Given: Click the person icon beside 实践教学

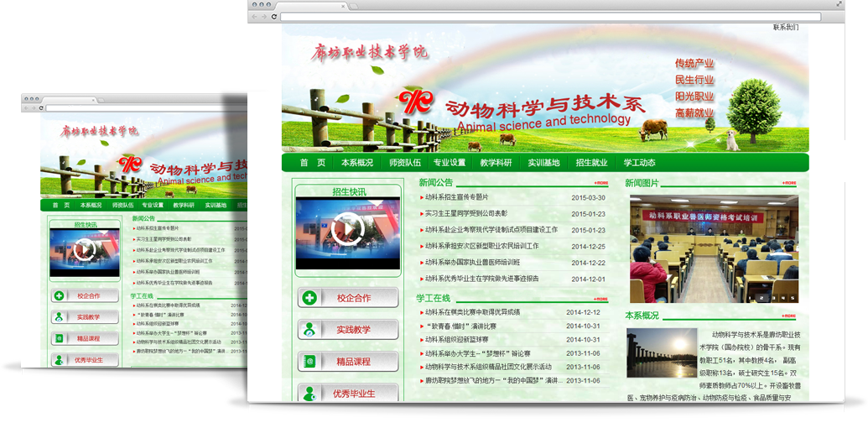Looking at the screenshot, I should [309, 330].
